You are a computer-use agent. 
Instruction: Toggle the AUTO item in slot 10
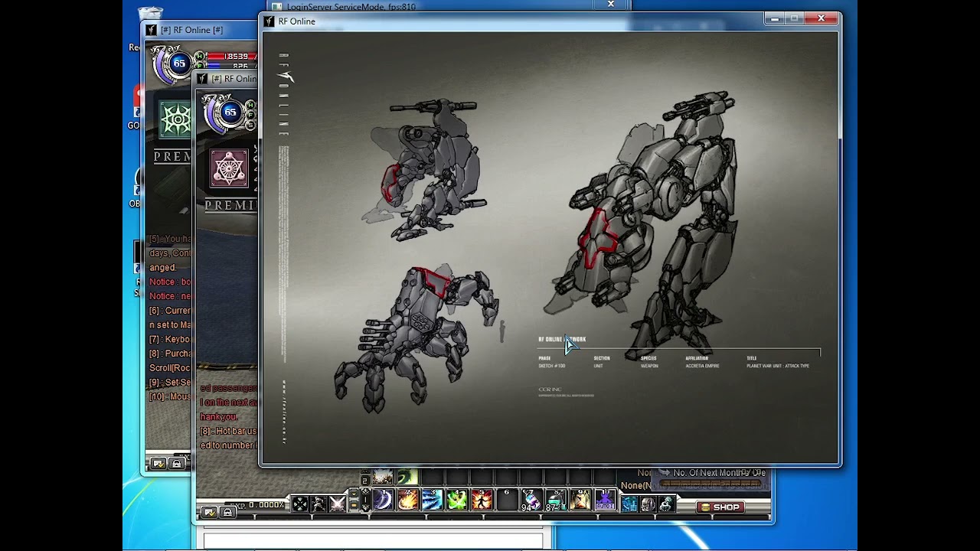pyautogui.click(x=605, y=500)
